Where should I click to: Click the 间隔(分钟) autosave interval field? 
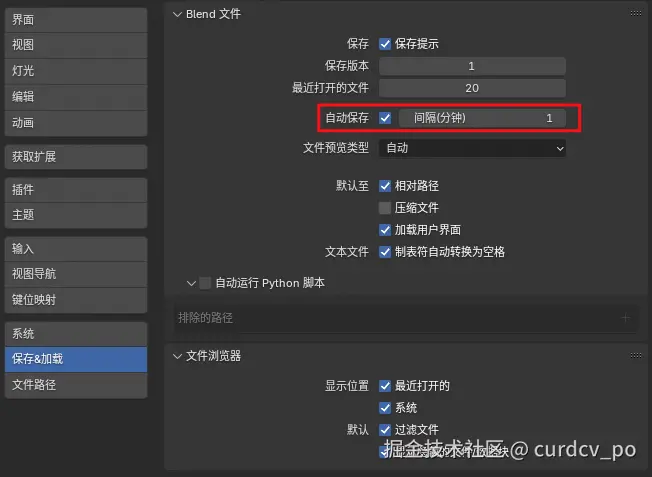tap(482, 118)
